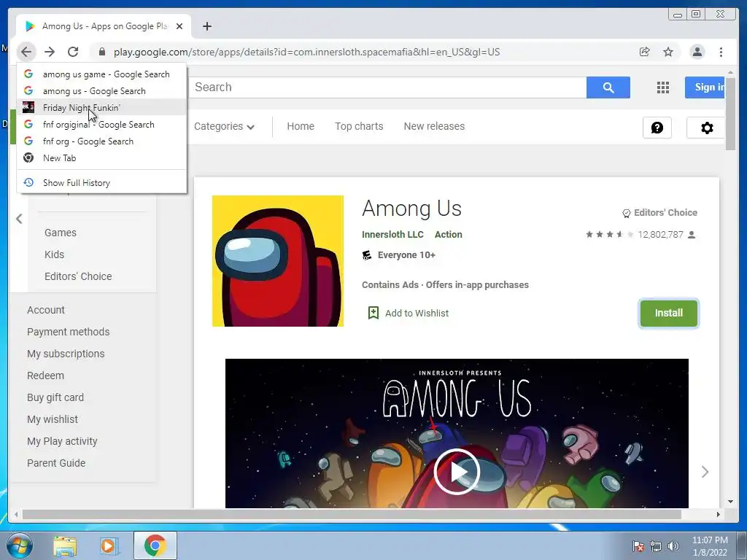Open Buy gift card link
747x560 pixels.
[55, 397]
